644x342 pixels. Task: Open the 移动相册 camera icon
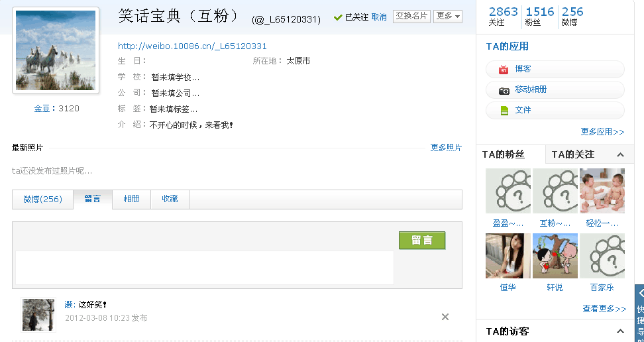coord(504,90)
